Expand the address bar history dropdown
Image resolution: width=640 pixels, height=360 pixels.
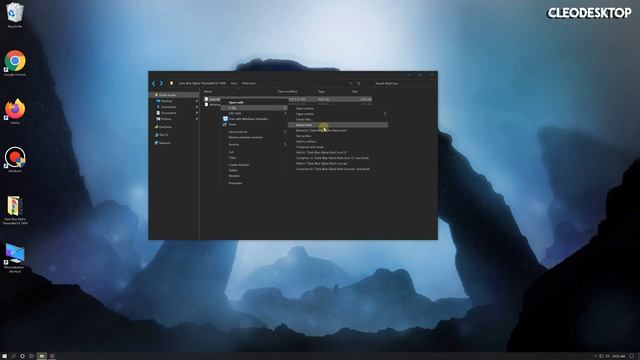click(x=351, y=83)
